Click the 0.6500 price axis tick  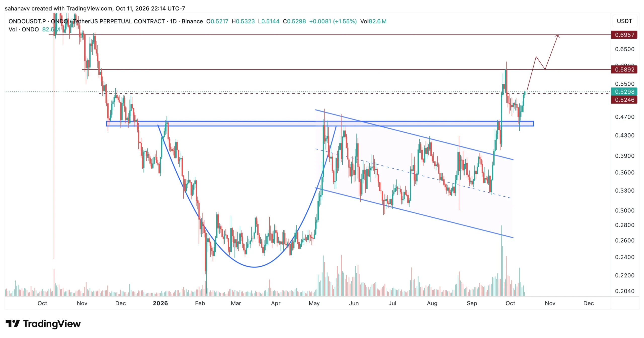coord(625,49)
